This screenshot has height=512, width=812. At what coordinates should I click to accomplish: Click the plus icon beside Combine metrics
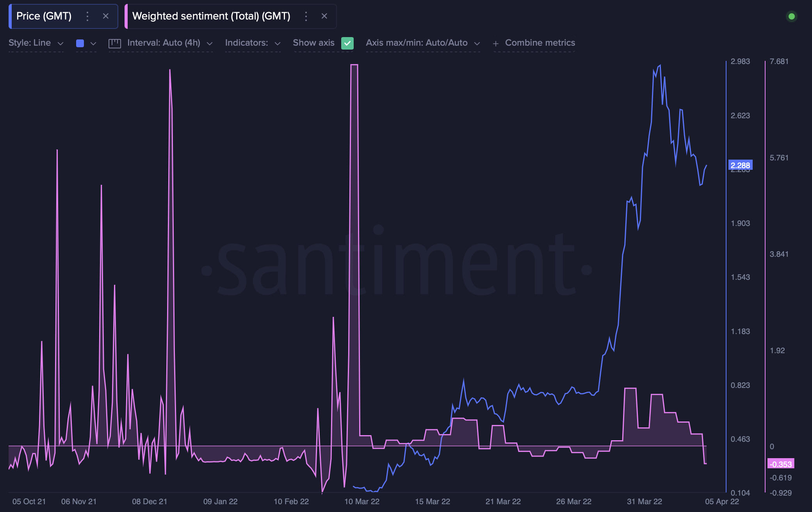(496, 43)
